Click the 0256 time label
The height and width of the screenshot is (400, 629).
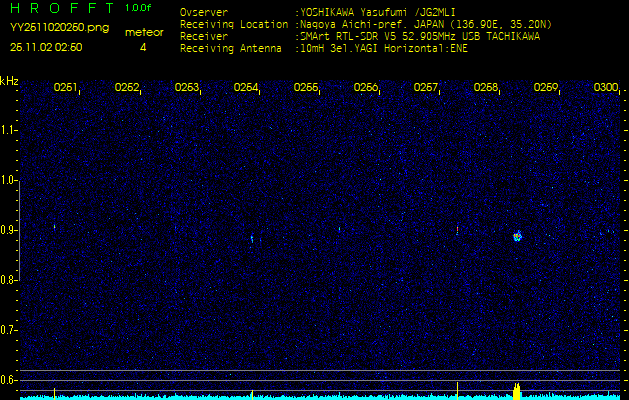(x=366, y=87)
